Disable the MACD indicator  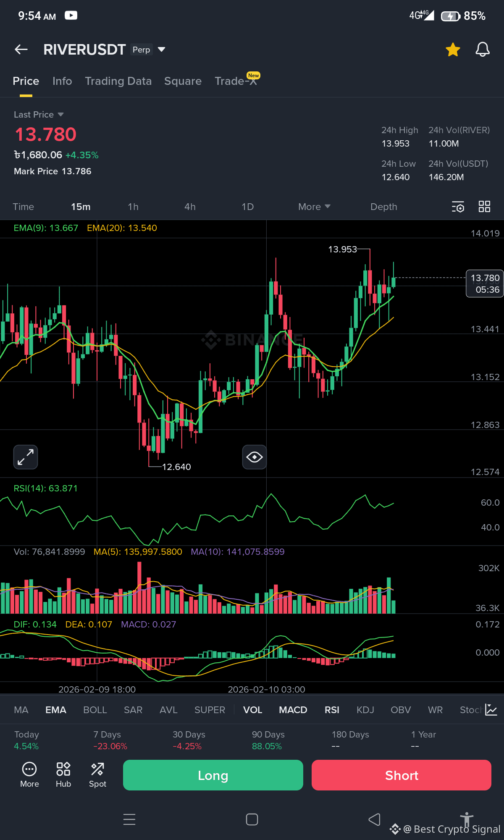pyautogui.click(x=293, y=710)
